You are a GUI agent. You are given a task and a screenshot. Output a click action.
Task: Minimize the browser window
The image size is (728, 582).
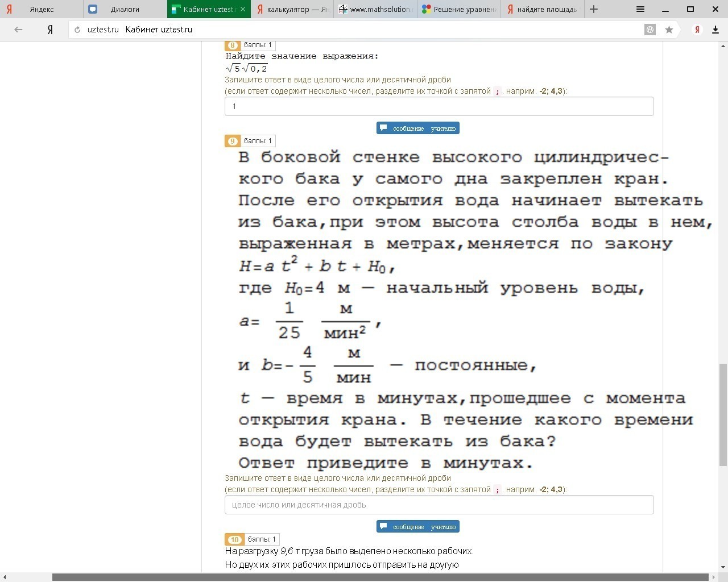pyautogui.click(x=665, y=9)
